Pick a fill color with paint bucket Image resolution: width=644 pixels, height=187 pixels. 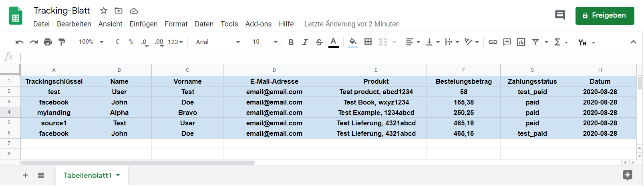tap(353, 42)
